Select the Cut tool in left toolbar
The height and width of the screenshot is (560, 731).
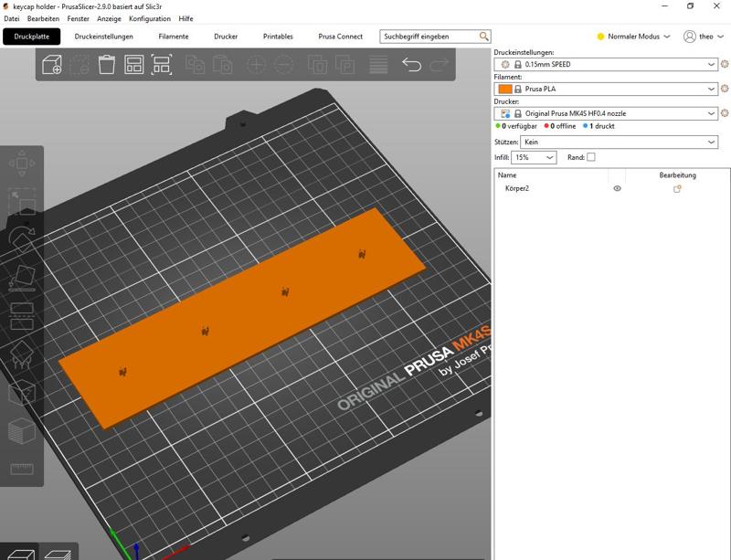(22, 317)
